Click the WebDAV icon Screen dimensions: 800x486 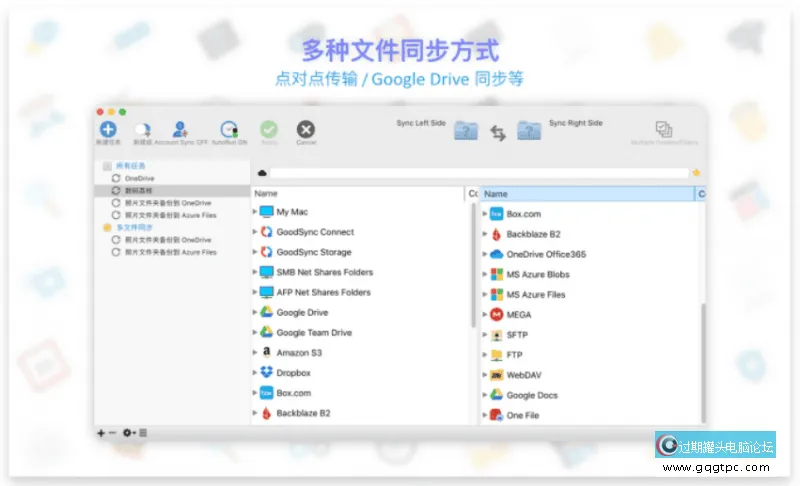[x=496, y=375]
